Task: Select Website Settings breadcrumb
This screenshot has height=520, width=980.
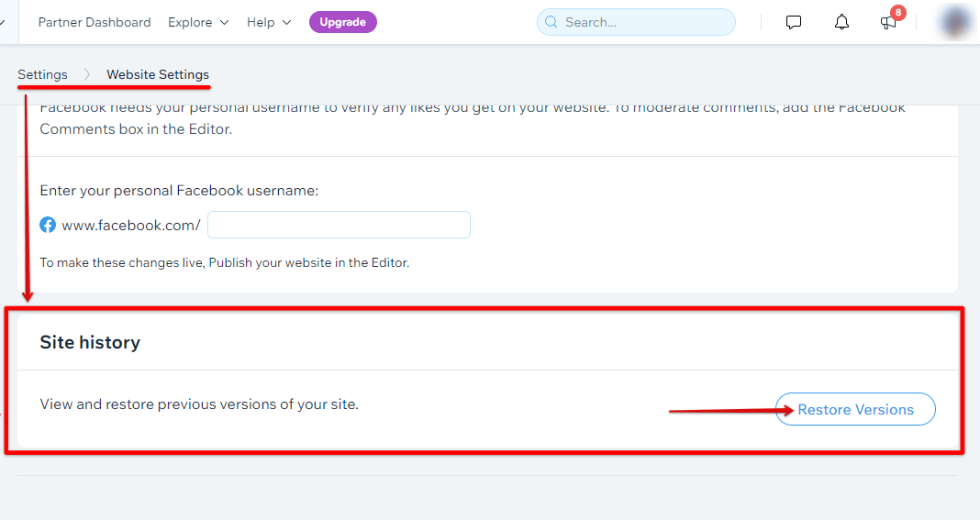Action: pyautogui.click(x=158, y=74)
